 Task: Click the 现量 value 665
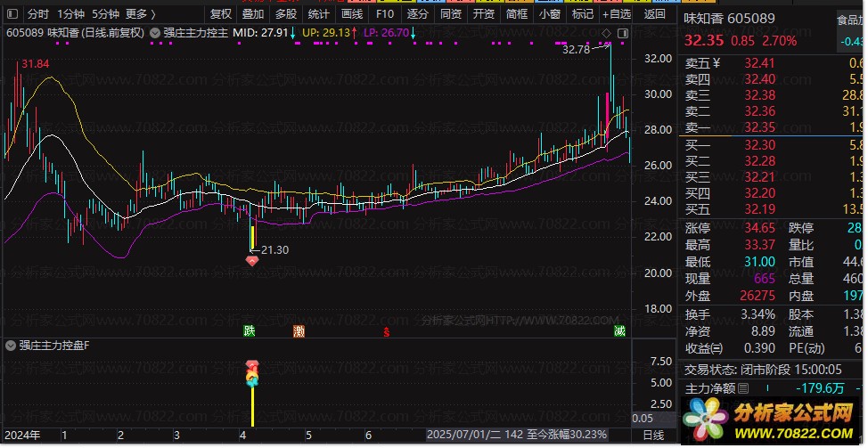[x=765, y=279]
